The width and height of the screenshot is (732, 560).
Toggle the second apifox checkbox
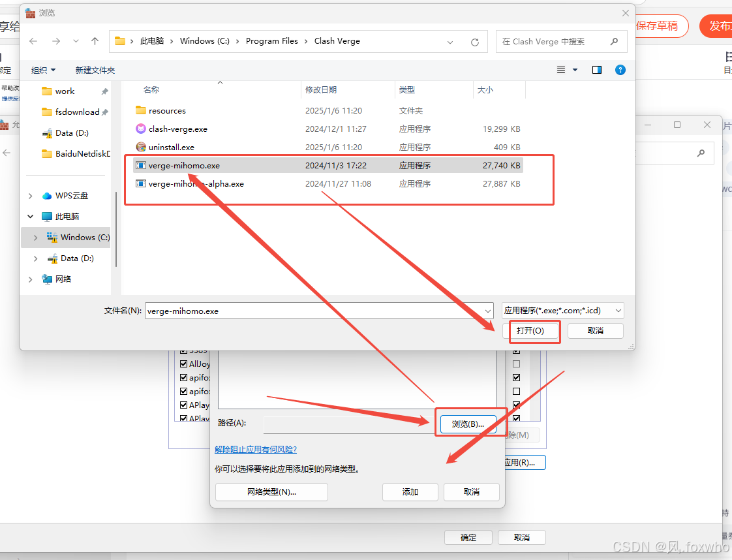183,392
